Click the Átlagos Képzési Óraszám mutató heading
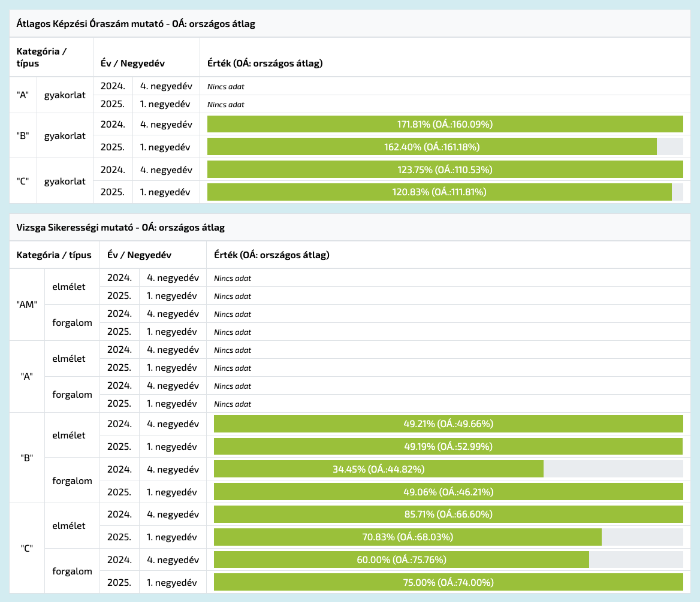 click(136, 24)
